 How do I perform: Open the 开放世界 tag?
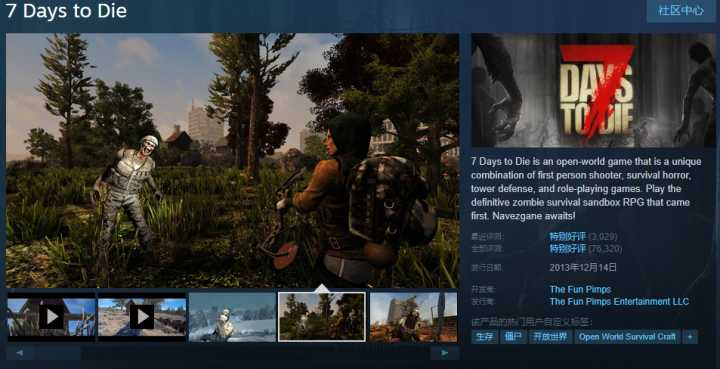pos(550,336)
